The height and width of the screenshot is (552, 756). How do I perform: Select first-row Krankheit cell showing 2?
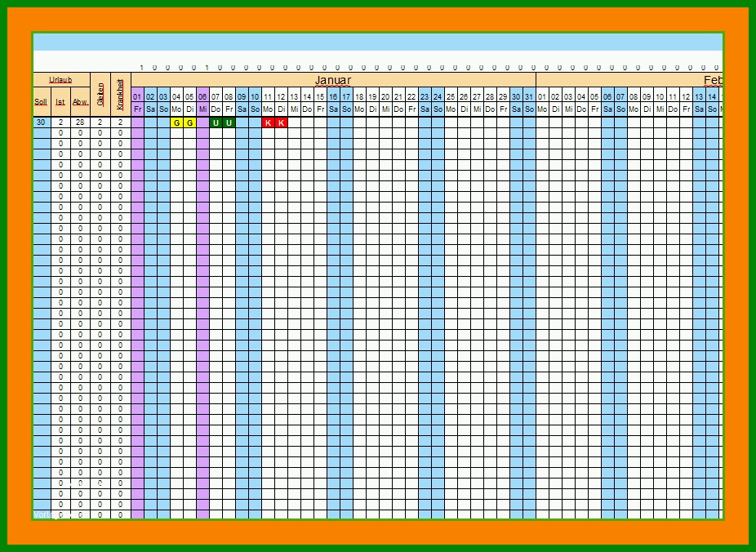coord(121,122)
